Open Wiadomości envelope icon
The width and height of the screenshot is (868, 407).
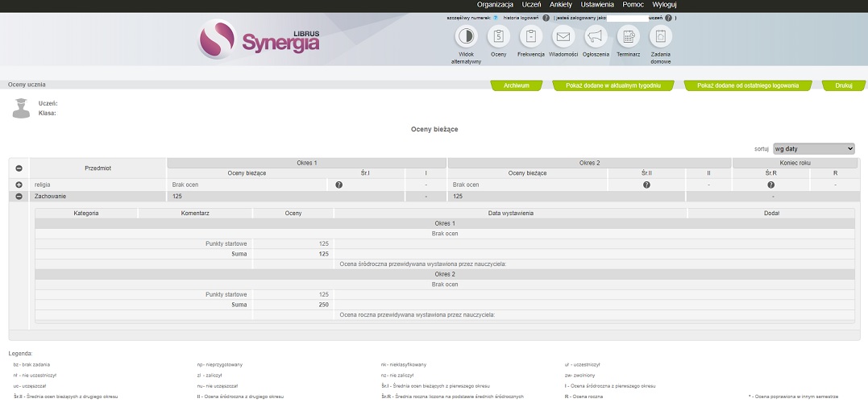click(563, 36)
